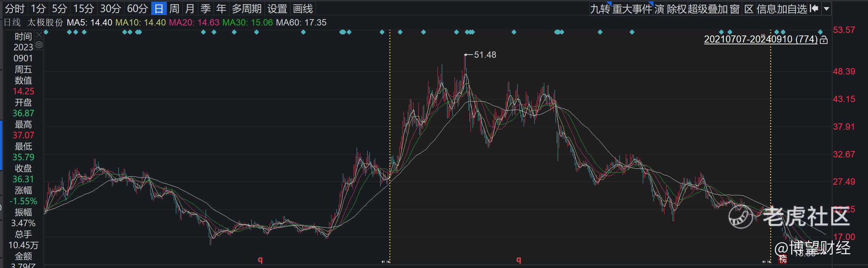Click the 总手 volume value 10.45万
The image size is (868, 268).
(23, 245)
